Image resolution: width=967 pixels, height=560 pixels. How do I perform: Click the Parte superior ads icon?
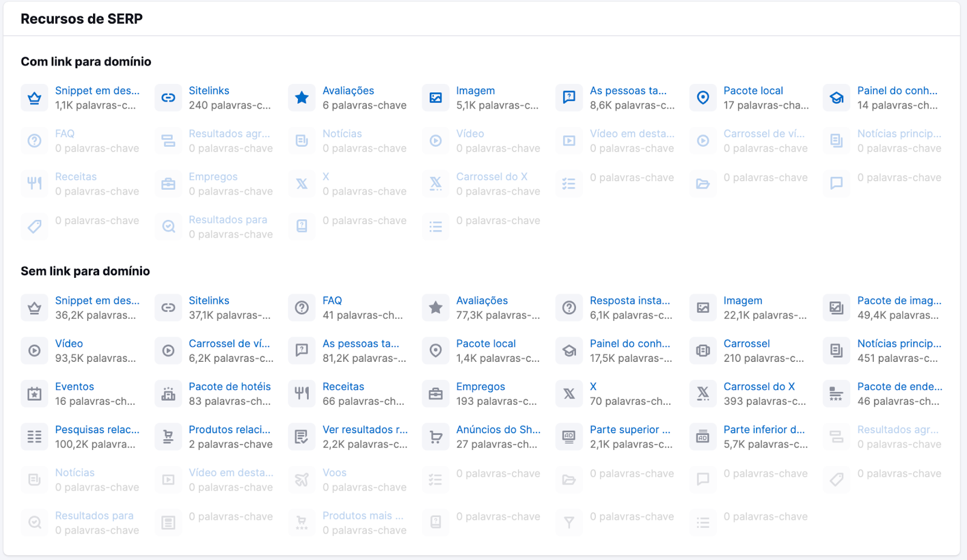click(569, 437)
